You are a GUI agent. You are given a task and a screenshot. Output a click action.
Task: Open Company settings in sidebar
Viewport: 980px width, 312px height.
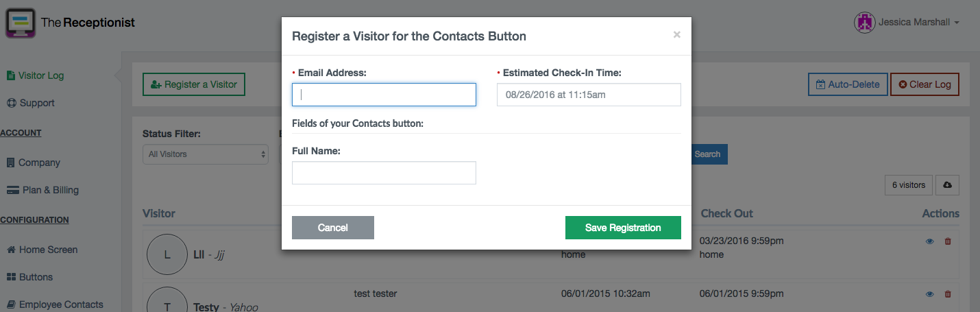point(34,163)
